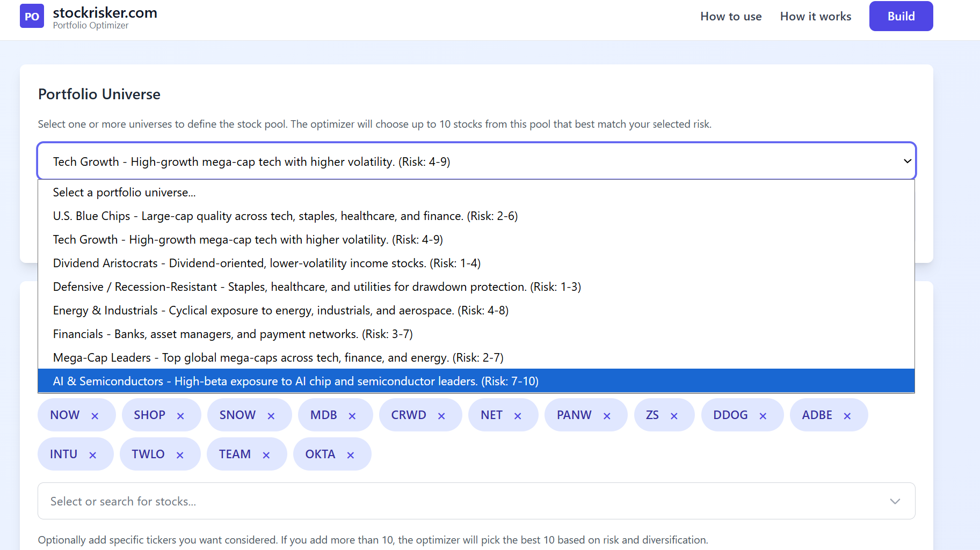980x550 pixels.
Task: Open the How to use page
Action: tap(731, 16)
